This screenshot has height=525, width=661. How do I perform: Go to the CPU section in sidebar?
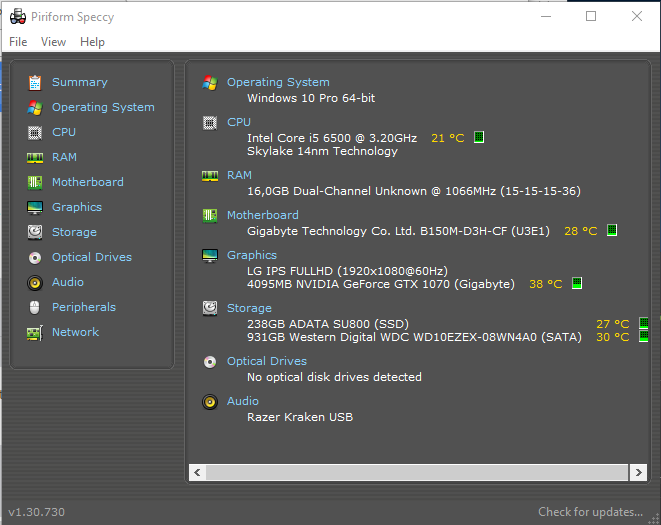64,132
